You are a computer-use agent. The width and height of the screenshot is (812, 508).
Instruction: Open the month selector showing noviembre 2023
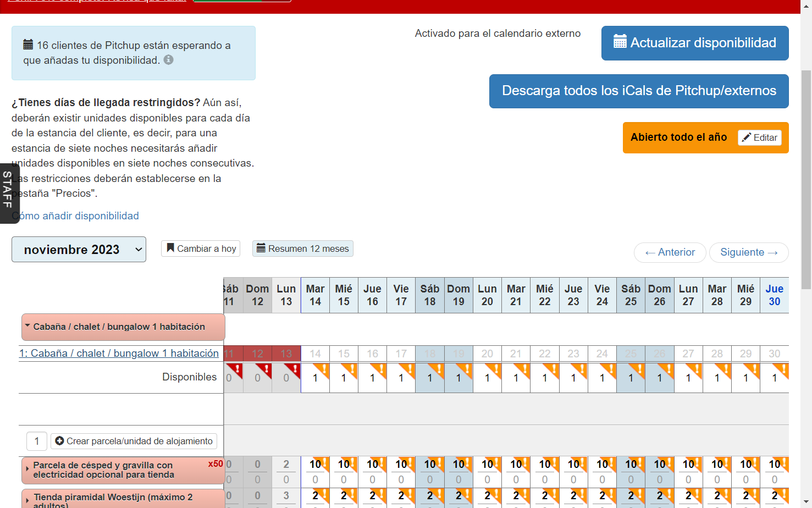79,250
